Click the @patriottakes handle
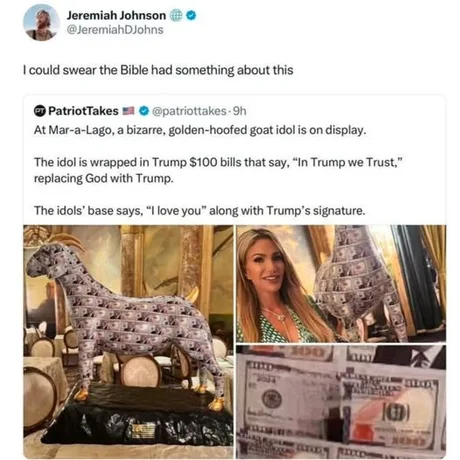Viewport: 460px width, 460px height. point(189,111)
